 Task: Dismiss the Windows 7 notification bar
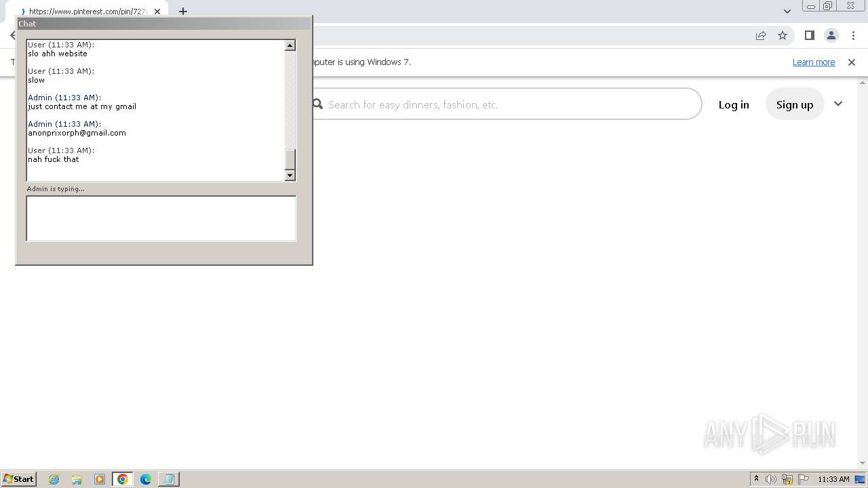852,62
